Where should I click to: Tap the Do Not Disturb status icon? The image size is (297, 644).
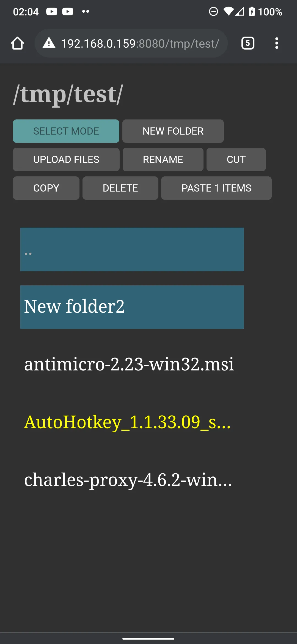coord(213,12)
